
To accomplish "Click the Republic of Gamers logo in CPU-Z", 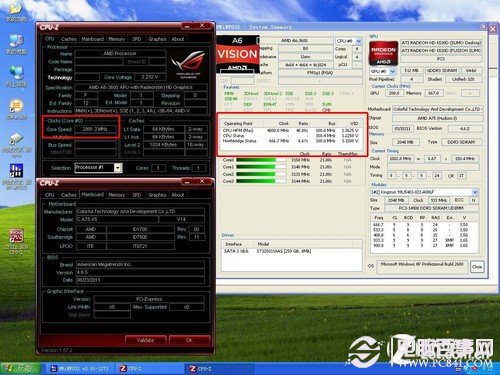I will (x=189, y=64).
